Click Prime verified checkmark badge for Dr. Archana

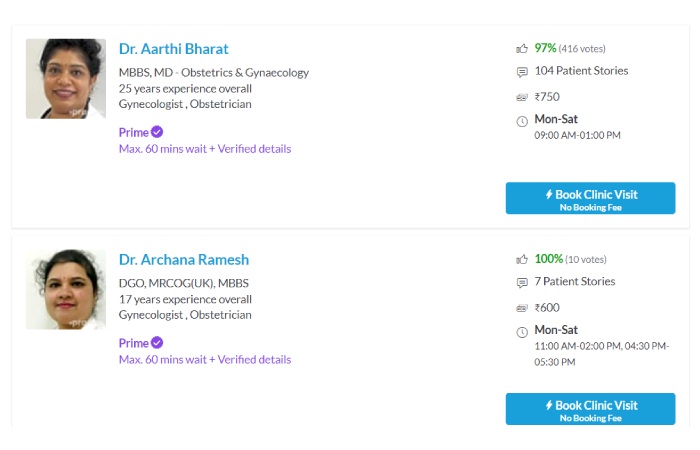157,343
